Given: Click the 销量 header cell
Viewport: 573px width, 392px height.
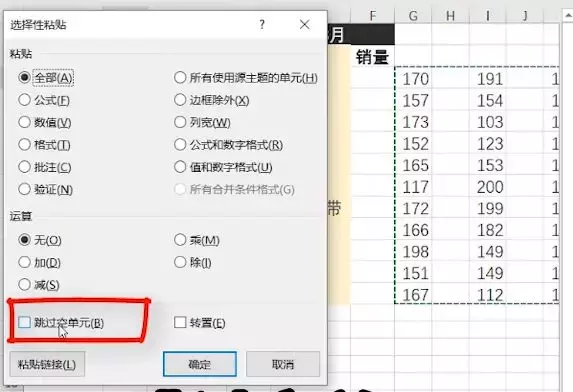Looking at the screenshot, I should pos(372,57).
